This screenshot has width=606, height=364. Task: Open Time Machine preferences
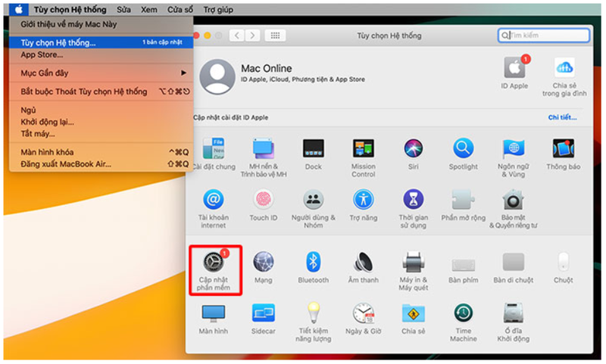tap(463, 313)
